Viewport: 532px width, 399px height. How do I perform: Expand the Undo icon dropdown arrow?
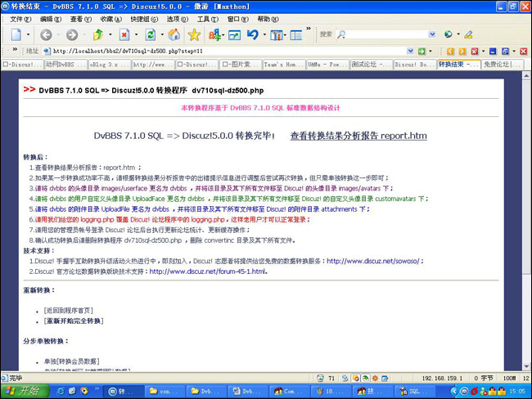click(264, 34)
